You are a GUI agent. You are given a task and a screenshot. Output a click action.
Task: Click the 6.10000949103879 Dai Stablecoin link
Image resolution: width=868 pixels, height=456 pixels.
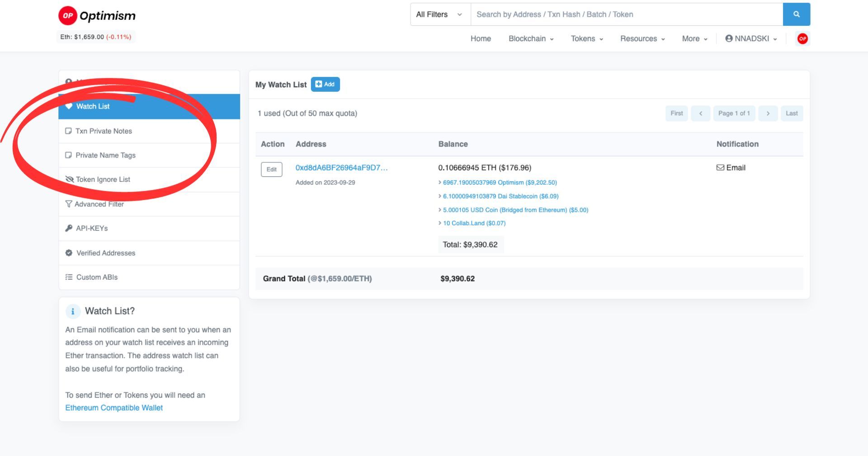click(501, 196)
